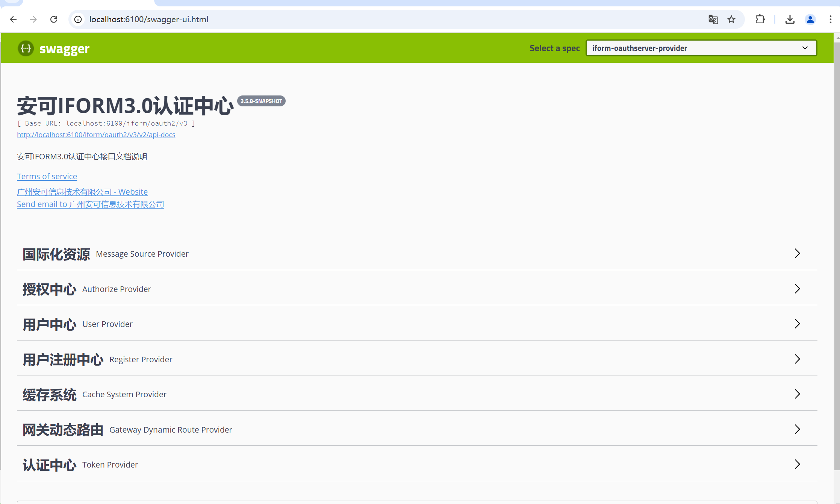Bookmark this page with the star icon

pos(731,20)
